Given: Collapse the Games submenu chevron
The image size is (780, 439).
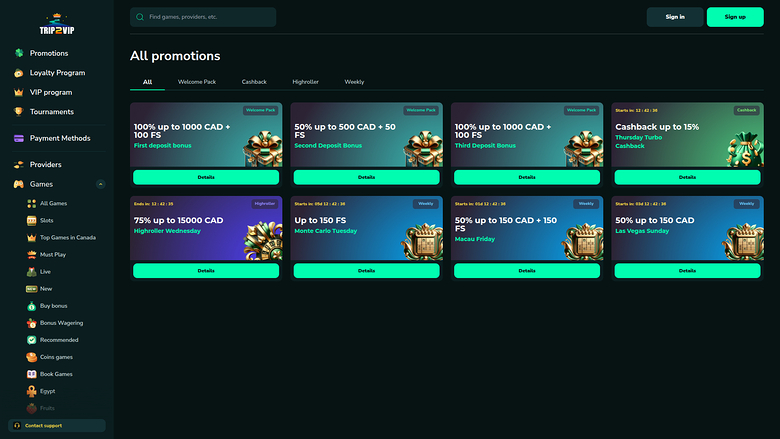Looking at the screenshot, I should 100,184.
